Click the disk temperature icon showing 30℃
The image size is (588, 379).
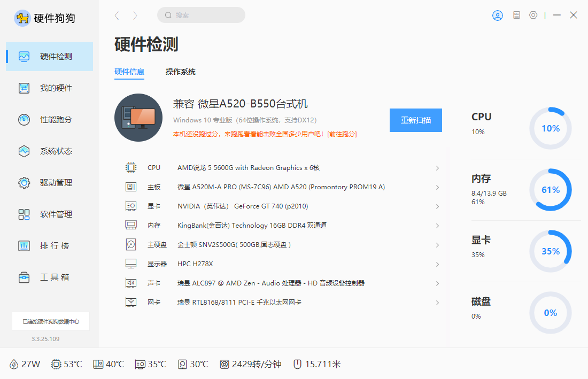182,365
